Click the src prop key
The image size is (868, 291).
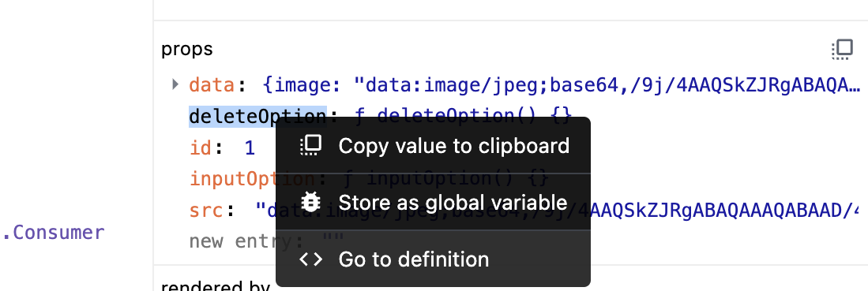pos(206,211)
